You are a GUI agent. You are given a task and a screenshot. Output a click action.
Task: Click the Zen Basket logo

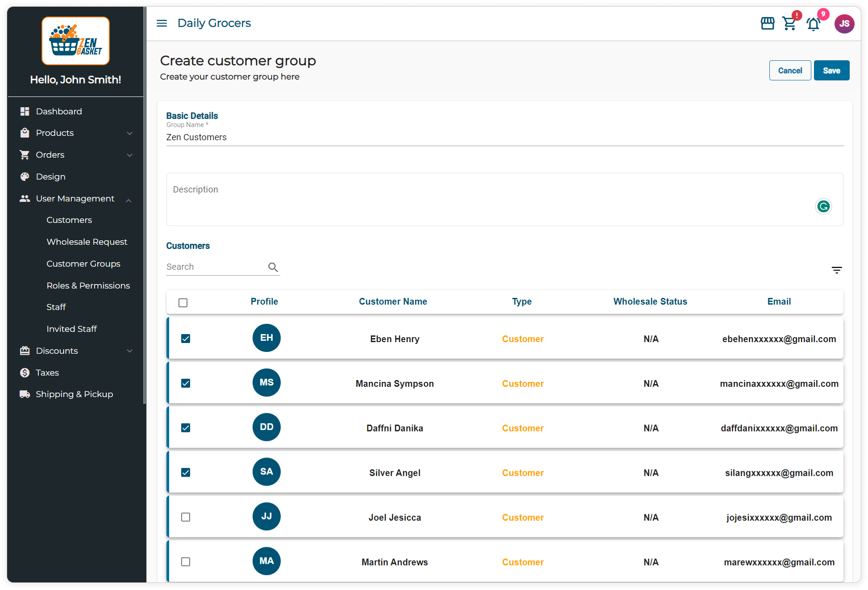(75, 41)
